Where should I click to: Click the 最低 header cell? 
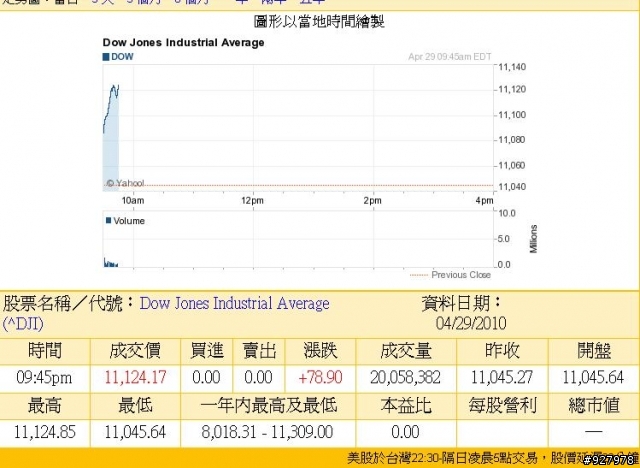click(x=135, y=406)
